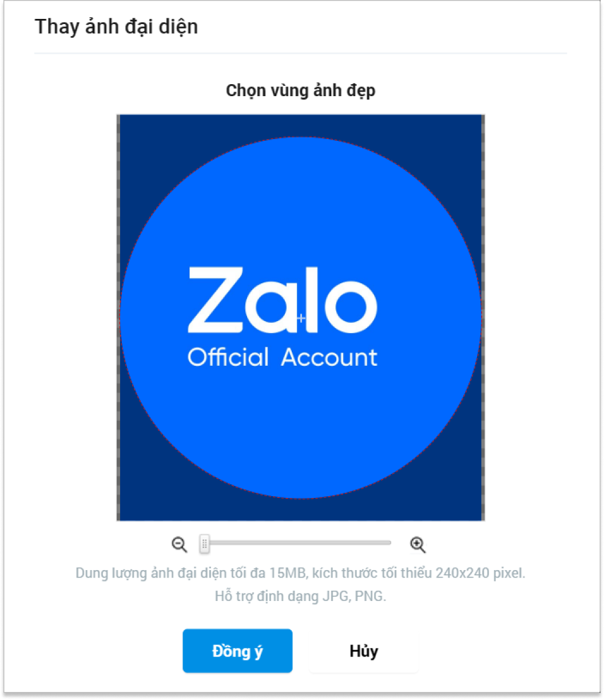The width and height of the screenshot is (604, 700).
Task: Click the zoom out magnifier icon
Action: (179, 544)
